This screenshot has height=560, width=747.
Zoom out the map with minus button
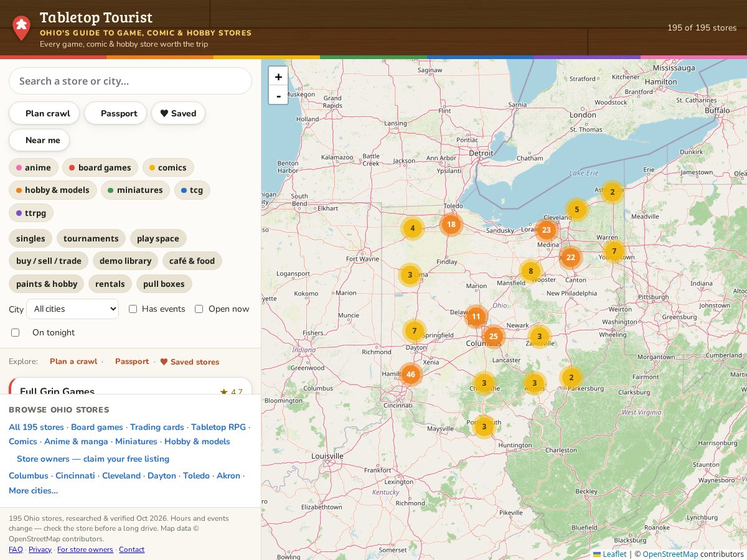278,95
